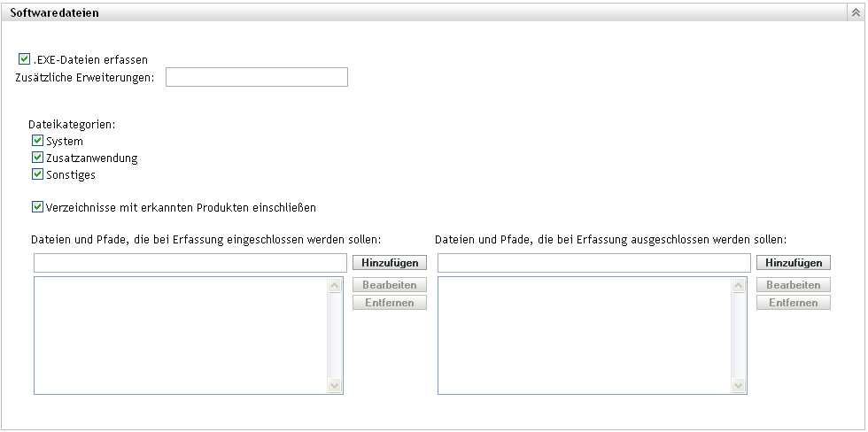Uncheck Verzeichnisse mit erkannten Produkten einschließen
868x432 pixels.
tap(37, 207)
